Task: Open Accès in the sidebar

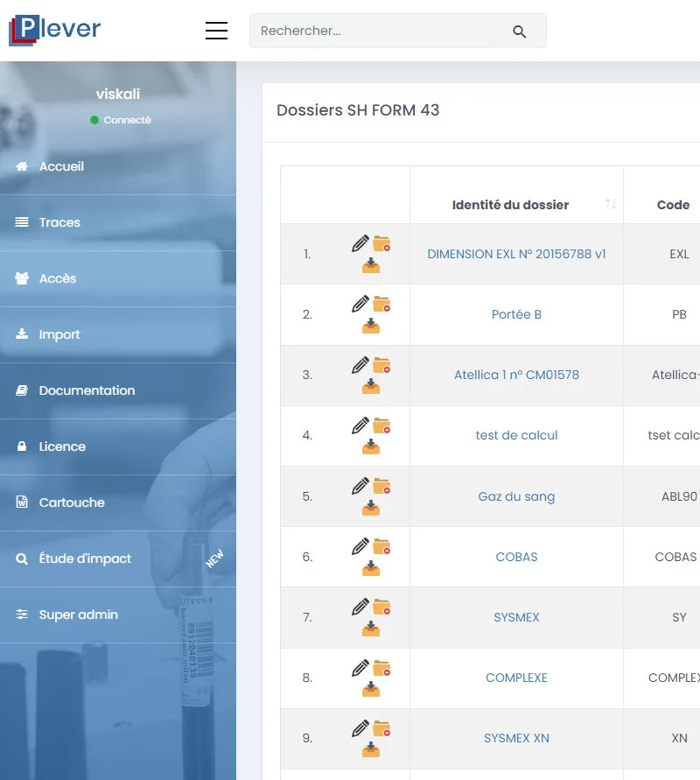Action: 118,278
